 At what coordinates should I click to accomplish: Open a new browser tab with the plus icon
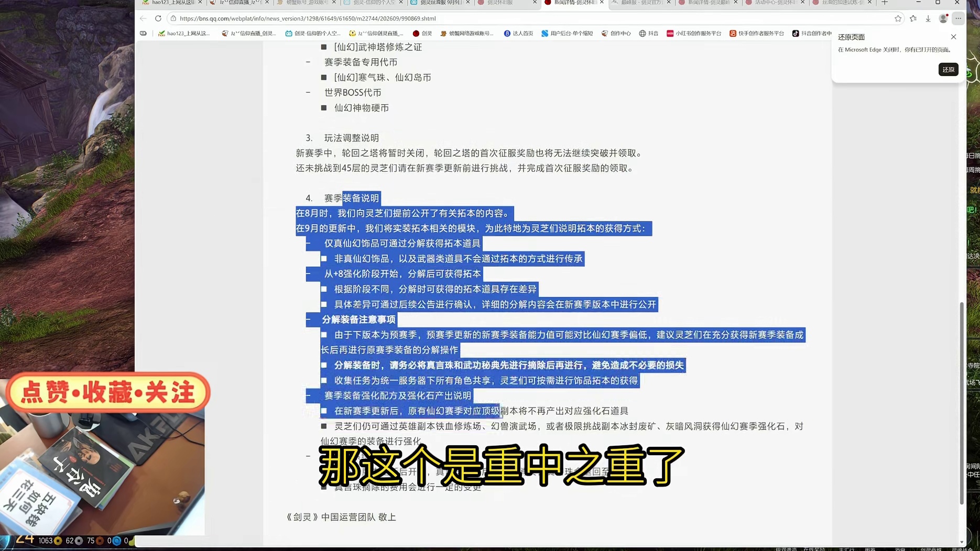point(885,3)
